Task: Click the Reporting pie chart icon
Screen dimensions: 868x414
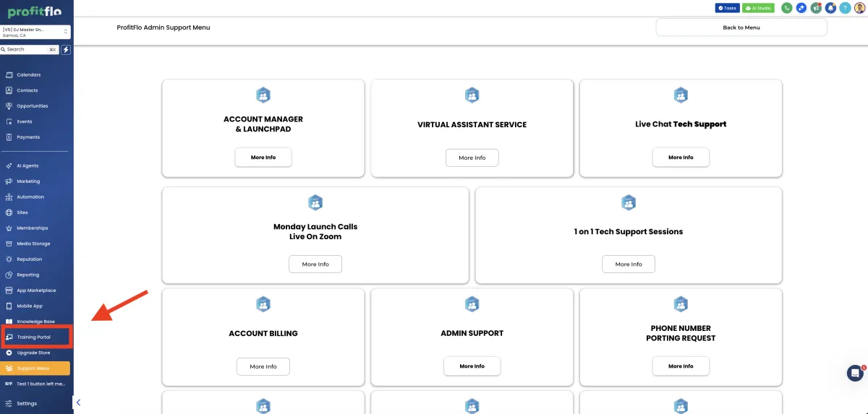Action: coord(9,275)
